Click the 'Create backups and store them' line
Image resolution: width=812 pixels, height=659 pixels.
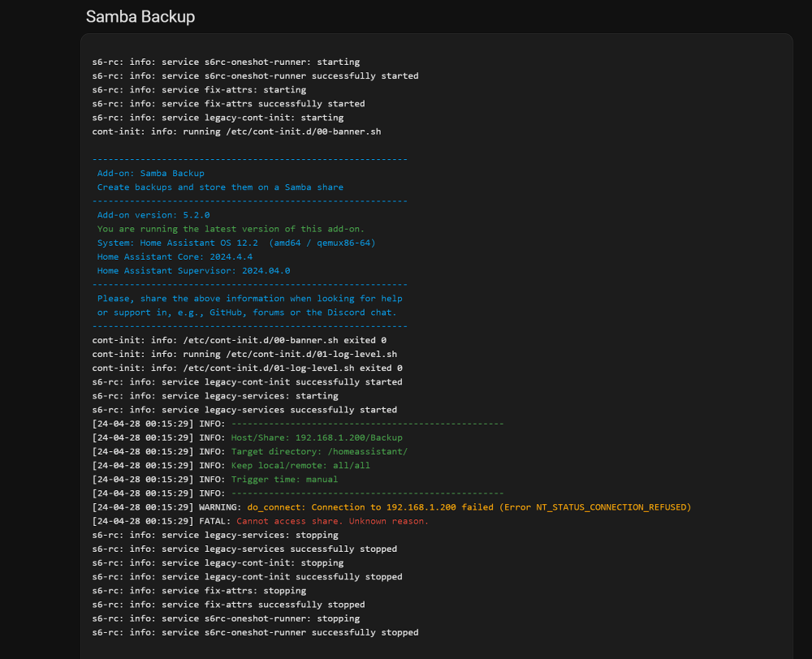(220, 187)
